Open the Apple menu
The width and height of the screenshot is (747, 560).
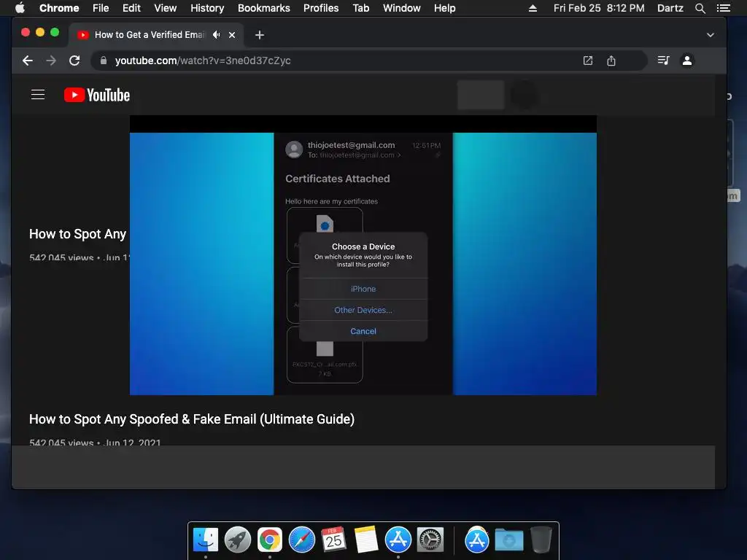coord(20,8)
